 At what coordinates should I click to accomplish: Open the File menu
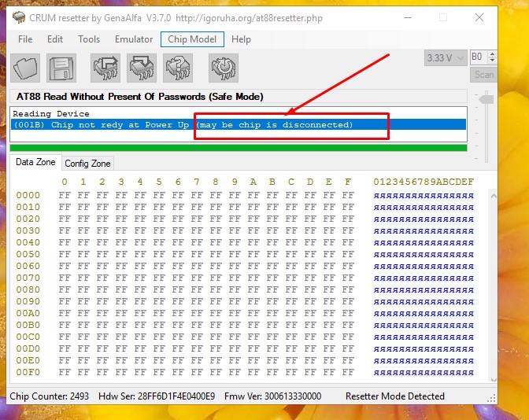[x=25, y=39]
